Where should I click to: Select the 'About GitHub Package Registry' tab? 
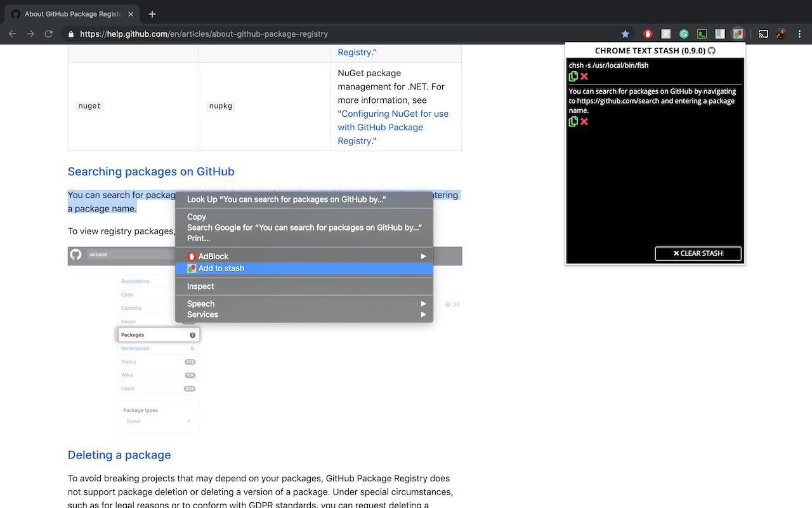click(x=73, y=14)
